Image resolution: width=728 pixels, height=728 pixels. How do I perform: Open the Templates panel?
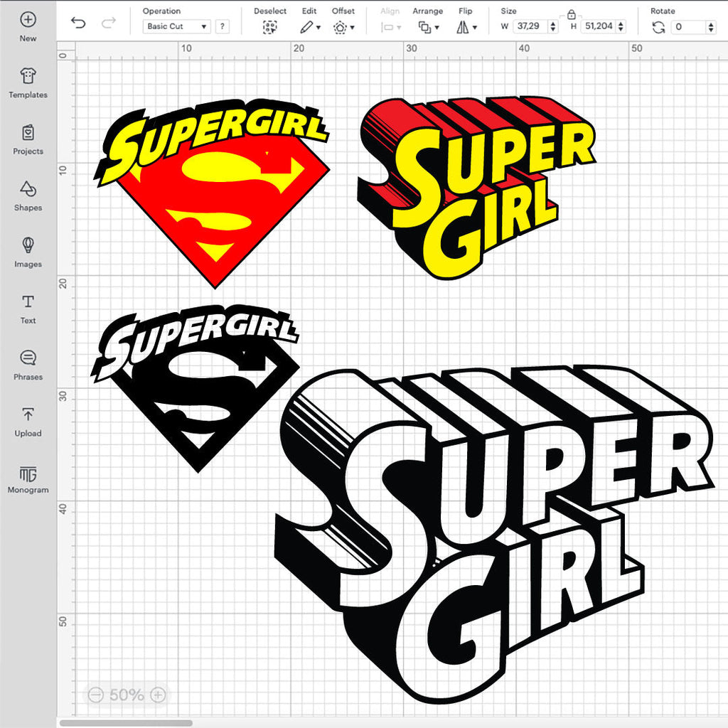point(28,84)
